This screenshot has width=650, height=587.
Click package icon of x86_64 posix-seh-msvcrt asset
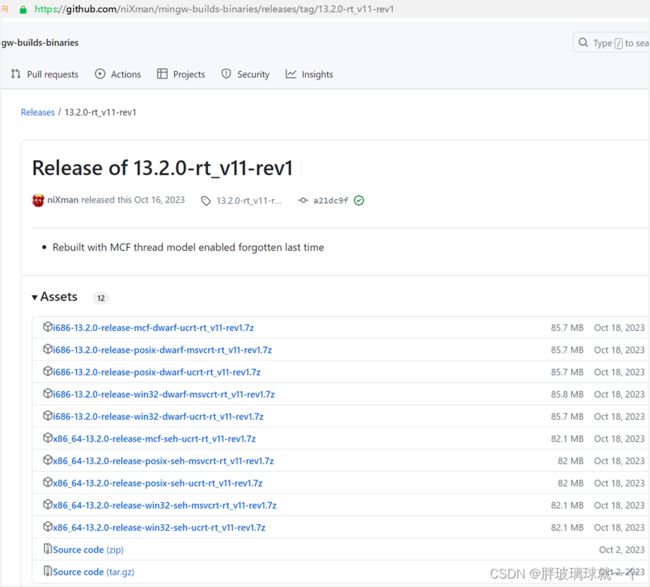click(48, 460)
